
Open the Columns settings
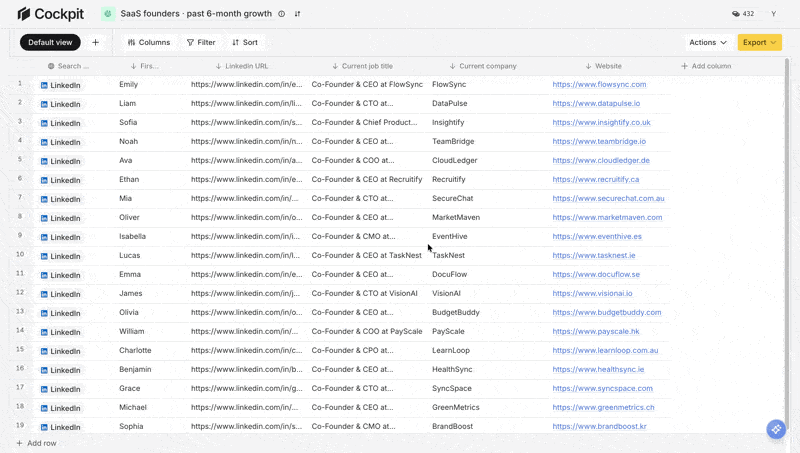[149, 42]
